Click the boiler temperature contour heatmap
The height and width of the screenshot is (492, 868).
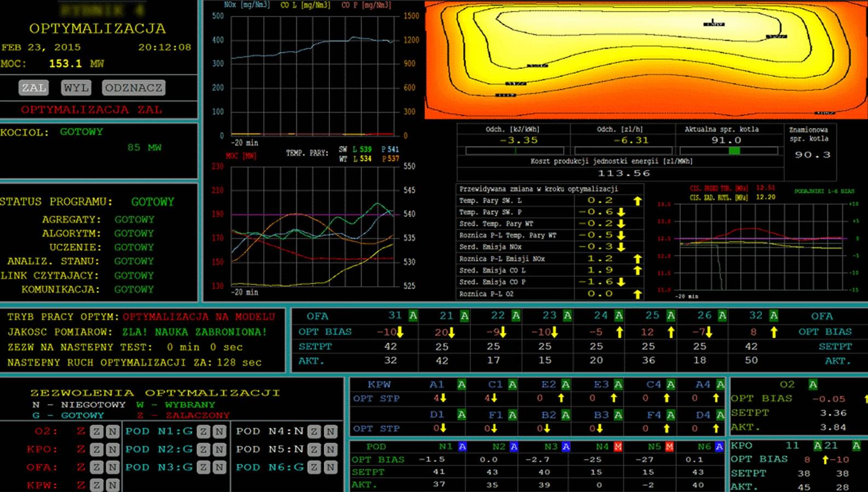[x=645, y=59]
